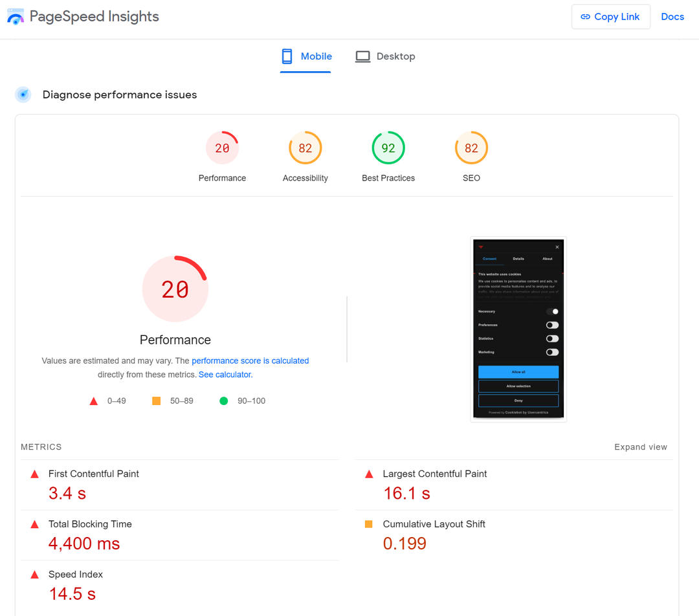Image resolution: width=699 pixels, height=616 pixels.
Task: Select 'Diagnose performance issues' heading text
Action: [120, 95]
